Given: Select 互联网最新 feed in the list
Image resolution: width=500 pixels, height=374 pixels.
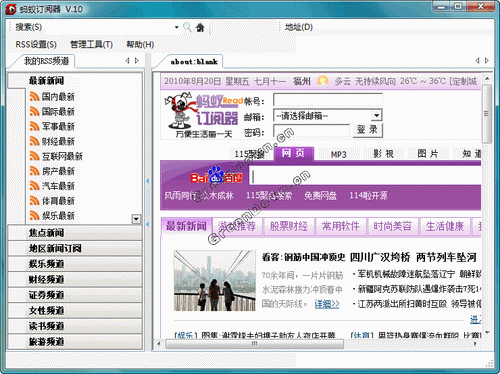Looking at the screenshot, I should click(x=62, y=156).
